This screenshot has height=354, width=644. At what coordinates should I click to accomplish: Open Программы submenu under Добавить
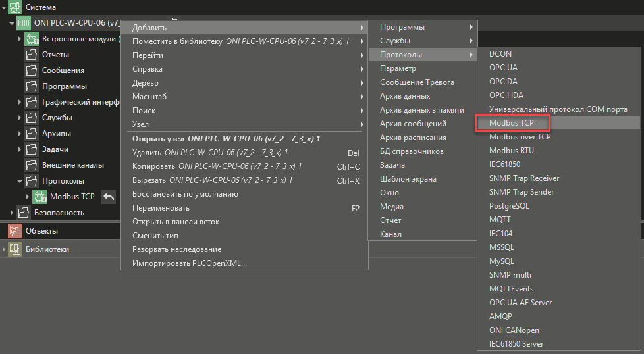423,27
